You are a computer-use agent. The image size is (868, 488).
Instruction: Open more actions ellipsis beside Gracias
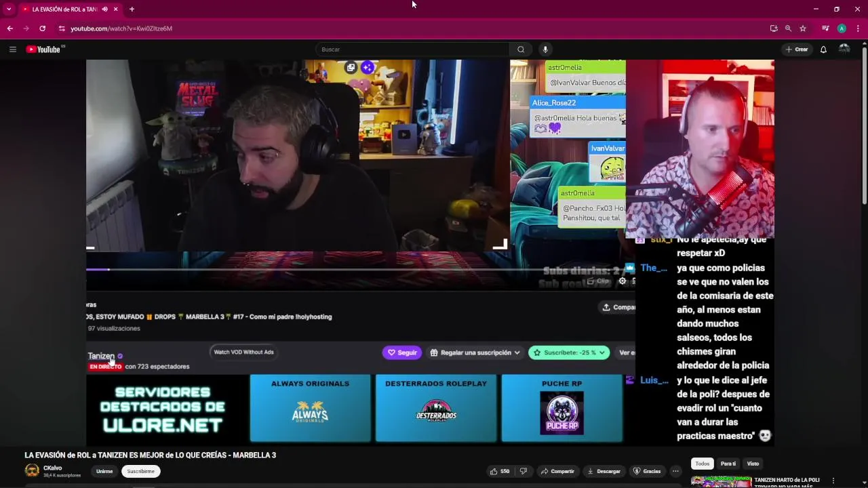[x=675, y=471]
